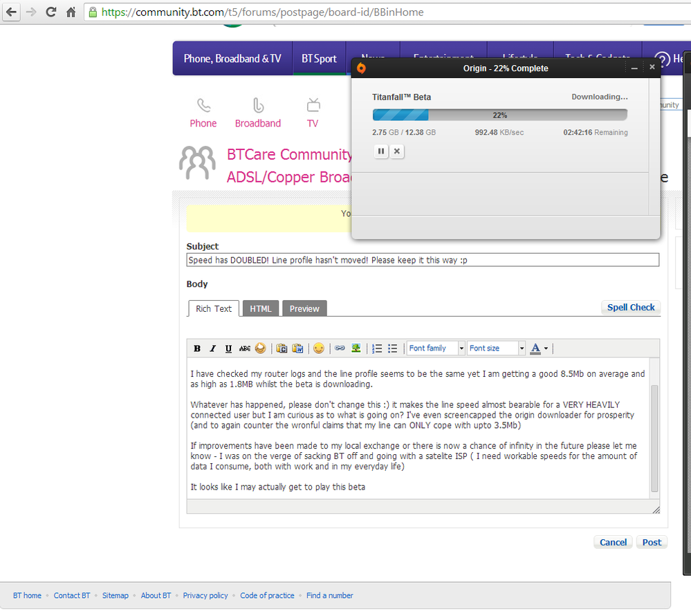Open the TV category icon
Screen dimensions: 691x616
tap(313, 106)
